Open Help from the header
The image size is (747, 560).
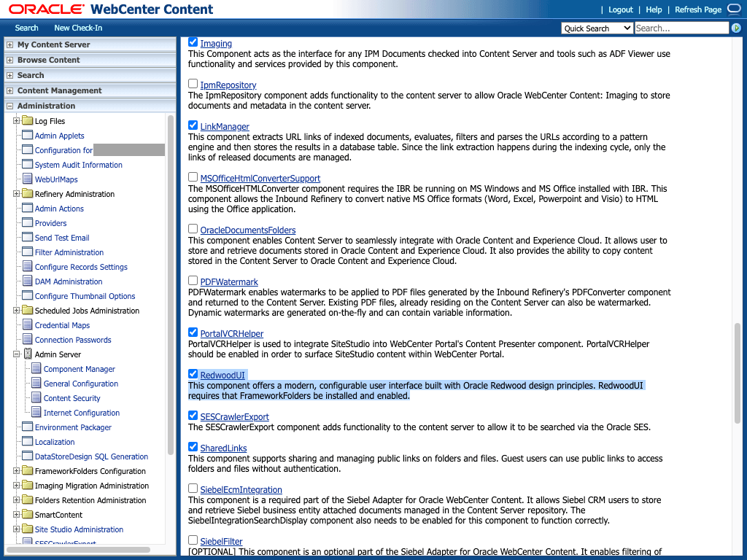[654, 9]
